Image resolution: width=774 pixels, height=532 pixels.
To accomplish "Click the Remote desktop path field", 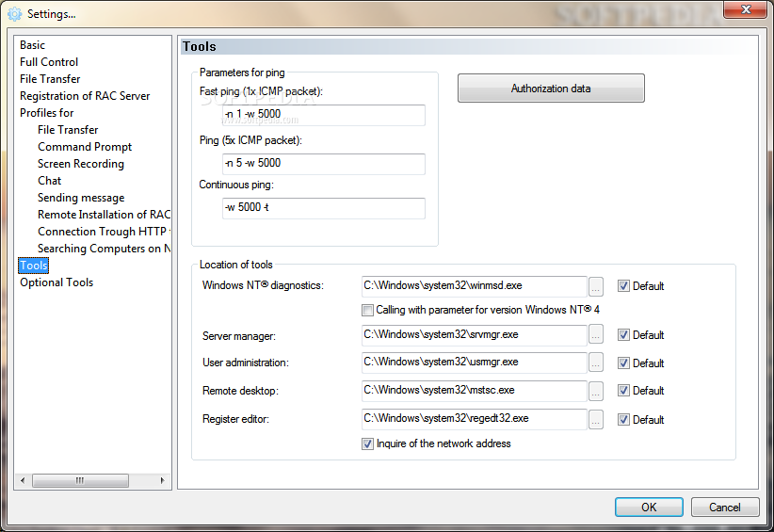I will click(474, 391).
